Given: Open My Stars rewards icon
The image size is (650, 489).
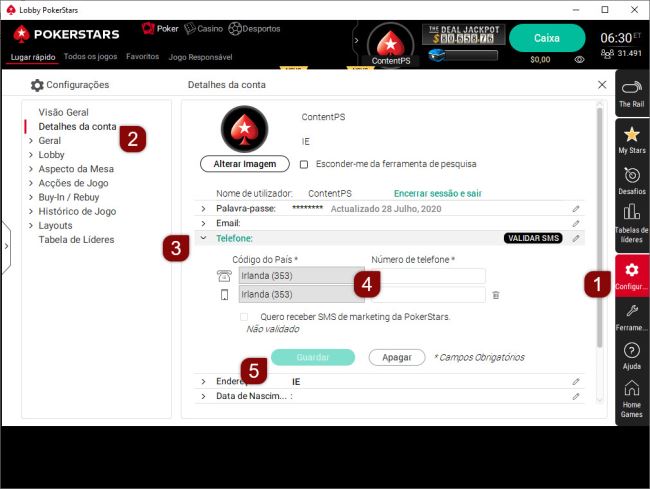Looking at the screenshot, I should (x=631, y=140).
